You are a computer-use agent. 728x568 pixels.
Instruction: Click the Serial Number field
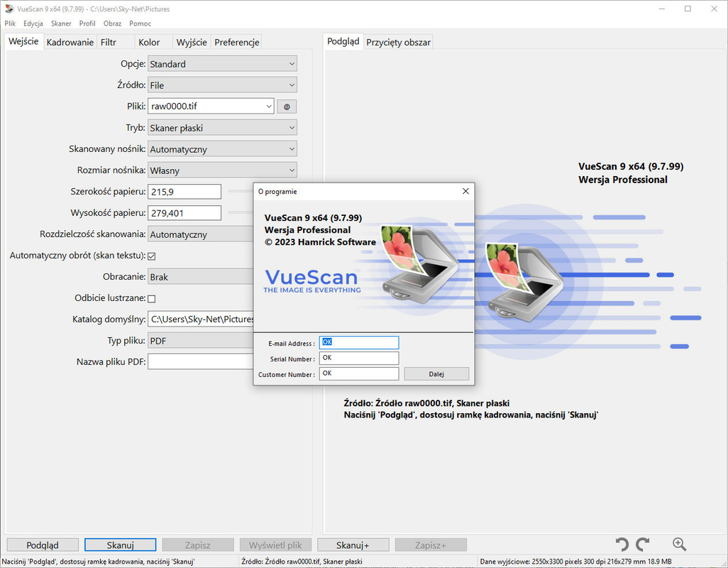pos(359,358)
